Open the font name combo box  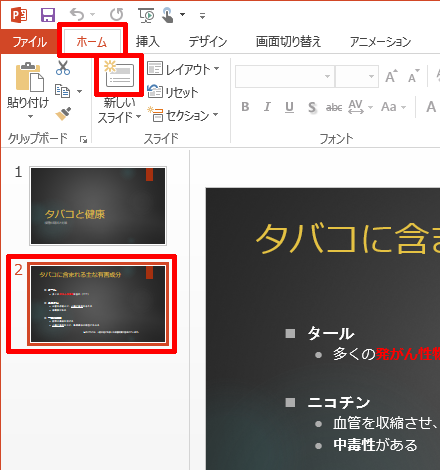285,77
